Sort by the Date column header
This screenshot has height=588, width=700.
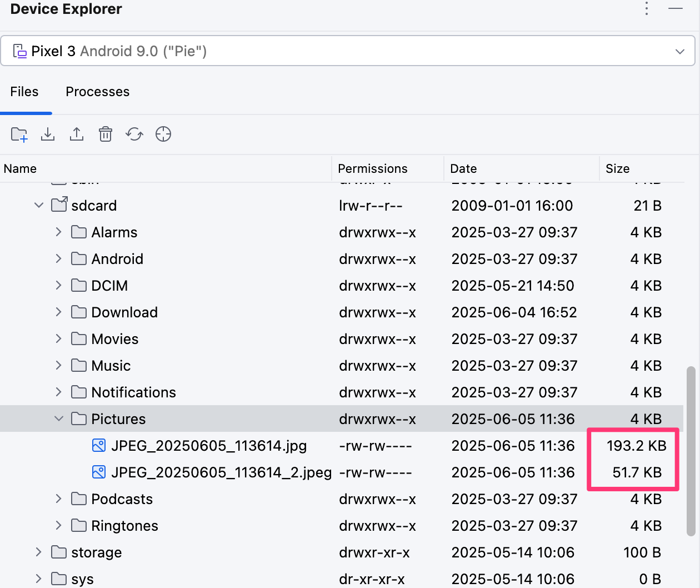(x=464, y=169)
